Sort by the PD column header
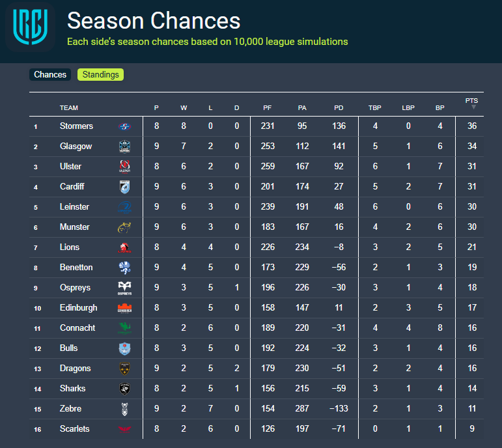This screenshot has width=502, height=448. pos(339,108)
